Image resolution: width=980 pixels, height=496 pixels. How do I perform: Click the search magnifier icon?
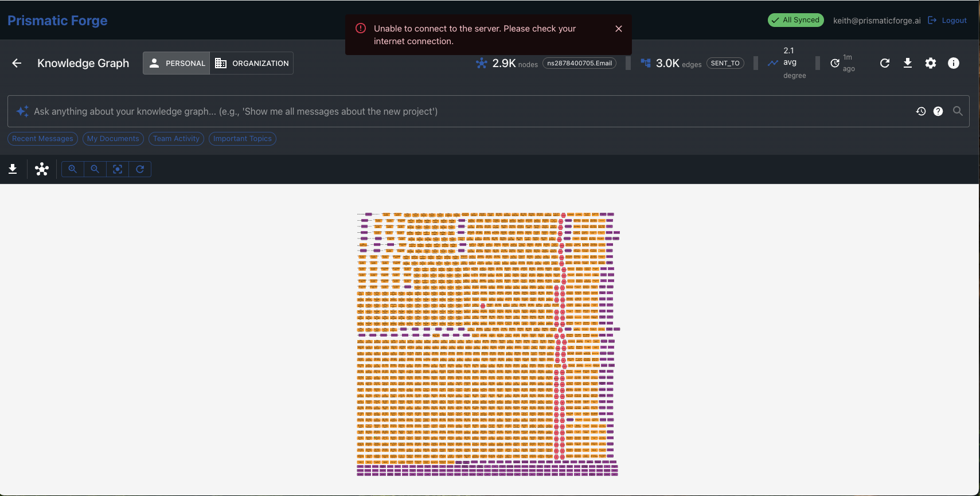click(958, 111)
